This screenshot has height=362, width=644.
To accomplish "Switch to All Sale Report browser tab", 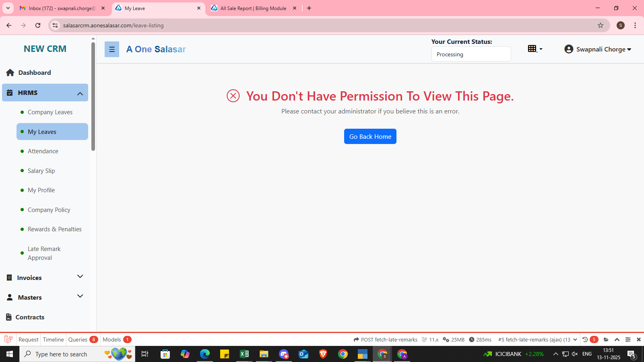I will pyautogui.click(x=253, y=8).
